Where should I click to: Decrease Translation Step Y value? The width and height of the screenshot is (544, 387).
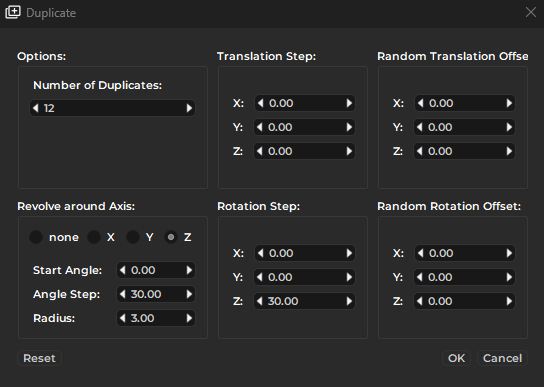260,127
